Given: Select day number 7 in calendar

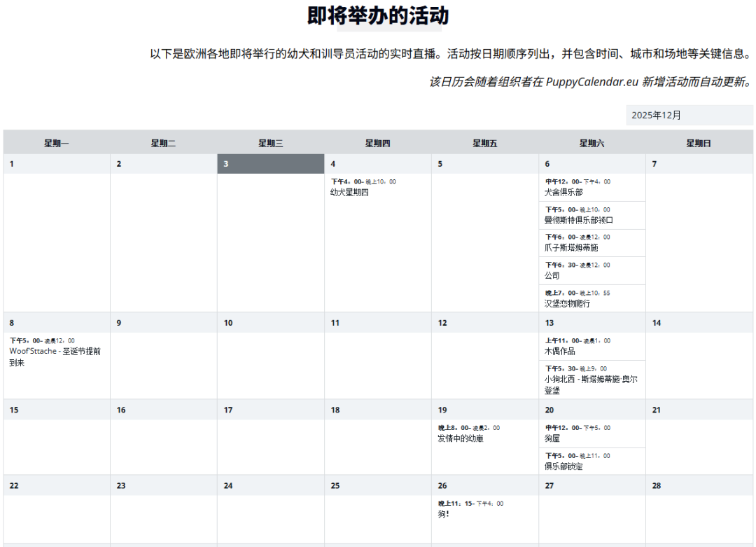Looking at the screenshot, I should pos(654,164).
